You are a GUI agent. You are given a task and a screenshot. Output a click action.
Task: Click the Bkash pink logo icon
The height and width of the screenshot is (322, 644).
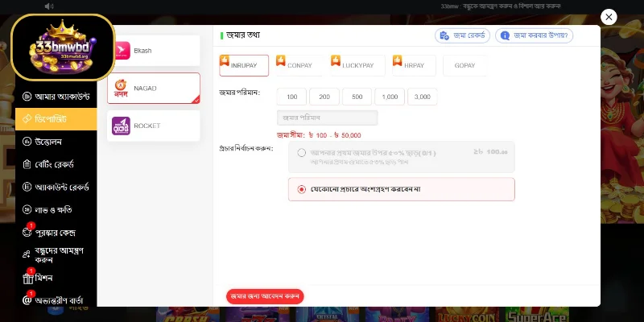[x=122, y=51]
